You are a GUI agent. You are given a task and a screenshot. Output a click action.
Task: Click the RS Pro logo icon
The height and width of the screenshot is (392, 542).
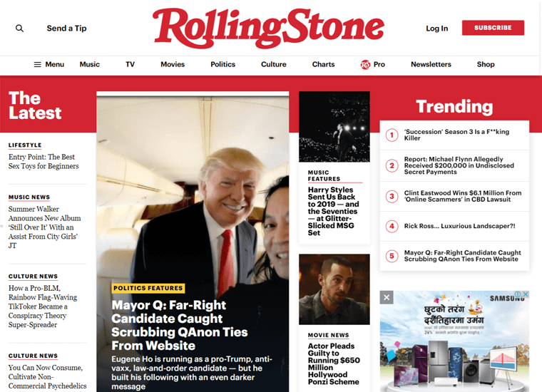pyautogui.click(x=365, y=65)
